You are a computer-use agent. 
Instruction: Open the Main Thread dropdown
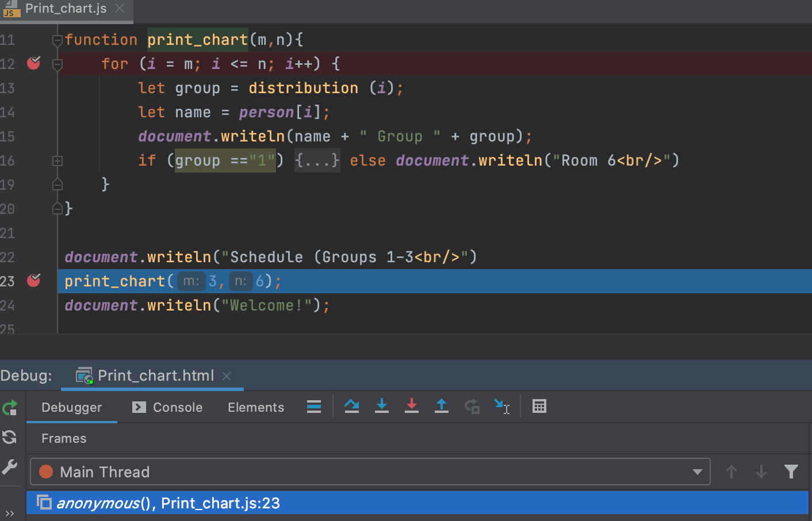point(698,472)
